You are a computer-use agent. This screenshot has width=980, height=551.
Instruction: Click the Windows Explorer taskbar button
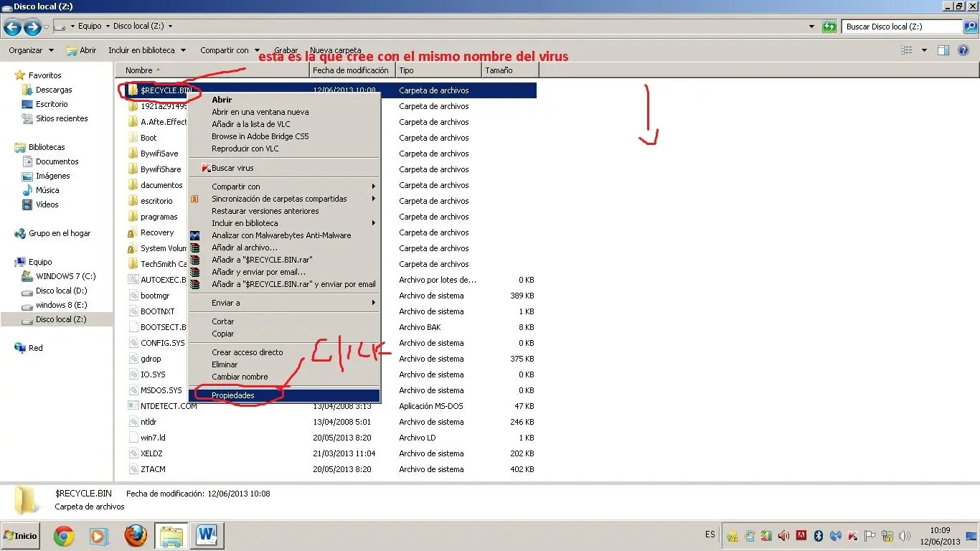click(x=171, y=535)
